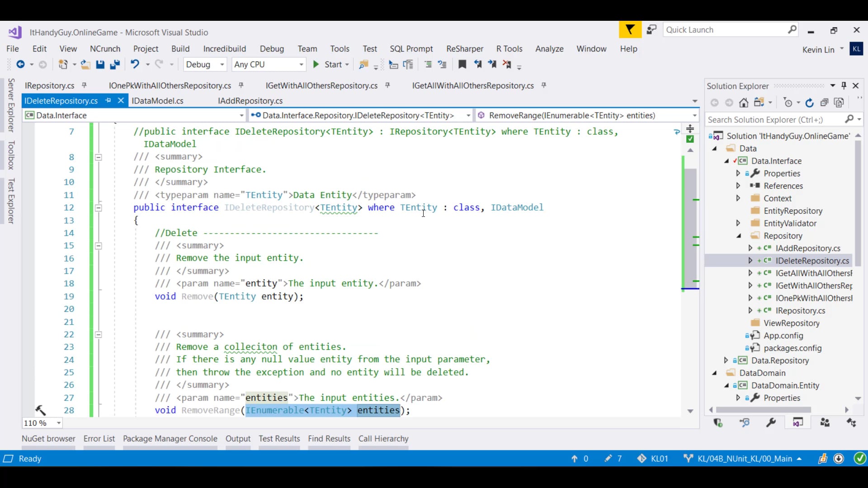The image size is (868, 488).
Task: Click the yellow filter notification icon
Action: pyautogui.click(x=630, y=30)
